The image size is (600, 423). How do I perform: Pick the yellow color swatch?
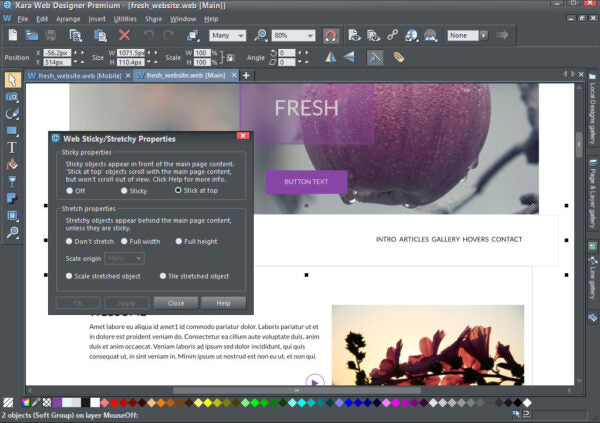(208, 403)
